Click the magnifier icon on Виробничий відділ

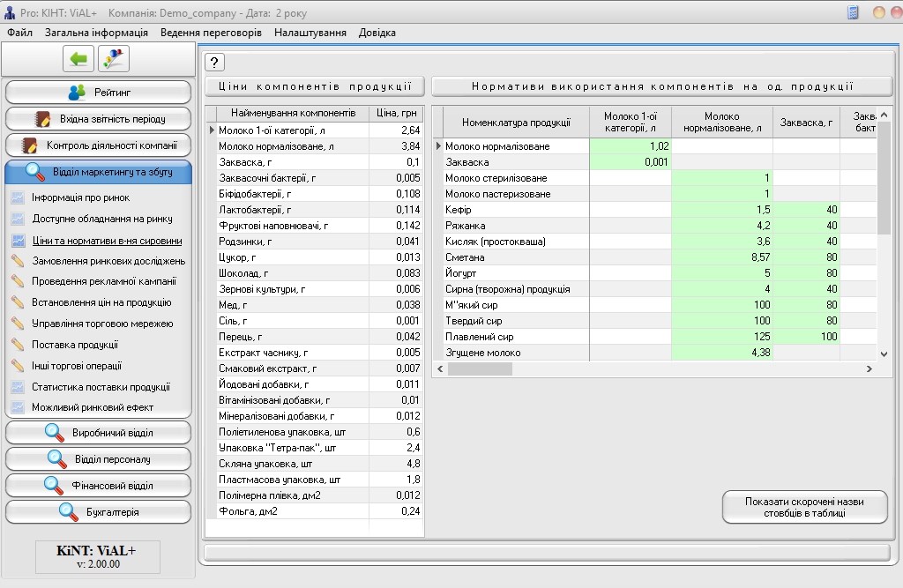[56, 433]
